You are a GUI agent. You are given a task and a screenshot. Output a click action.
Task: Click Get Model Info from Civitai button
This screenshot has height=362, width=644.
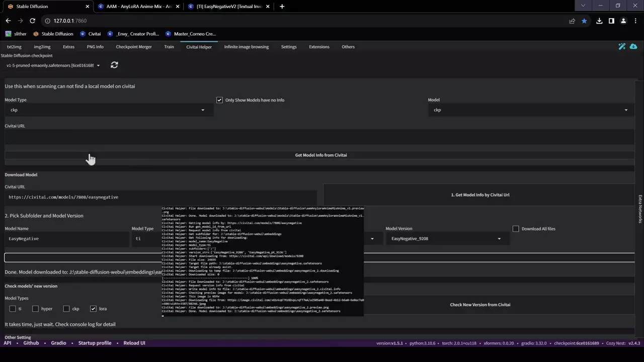320,155
